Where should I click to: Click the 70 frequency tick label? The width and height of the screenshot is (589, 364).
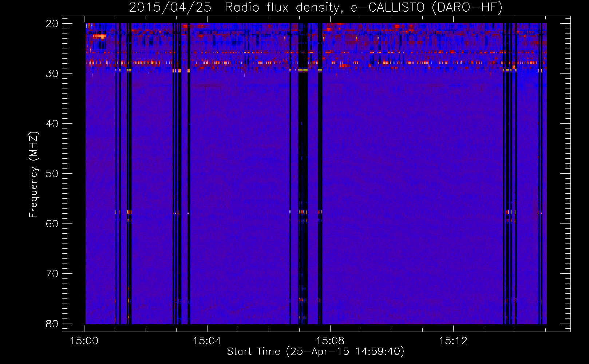52,274
